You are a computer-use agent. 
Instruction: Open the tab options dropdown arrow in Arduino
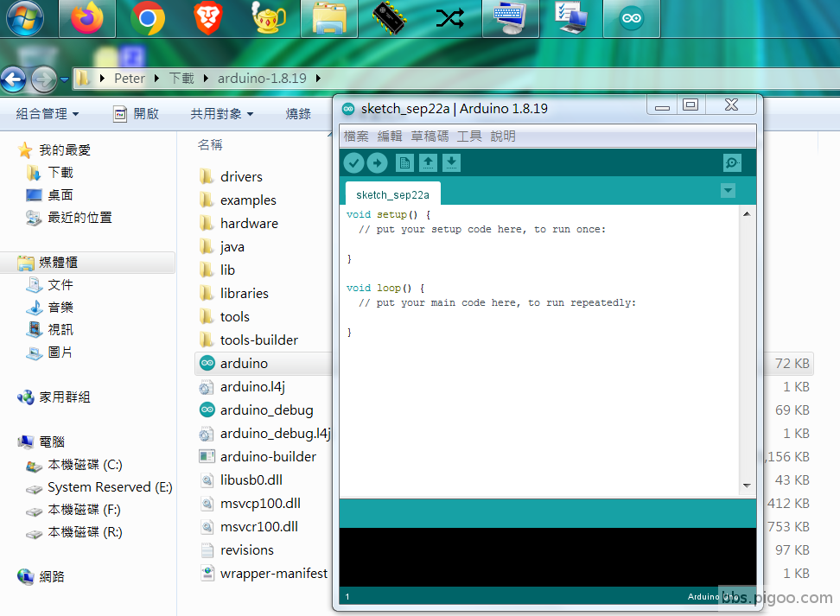[728, 191]
